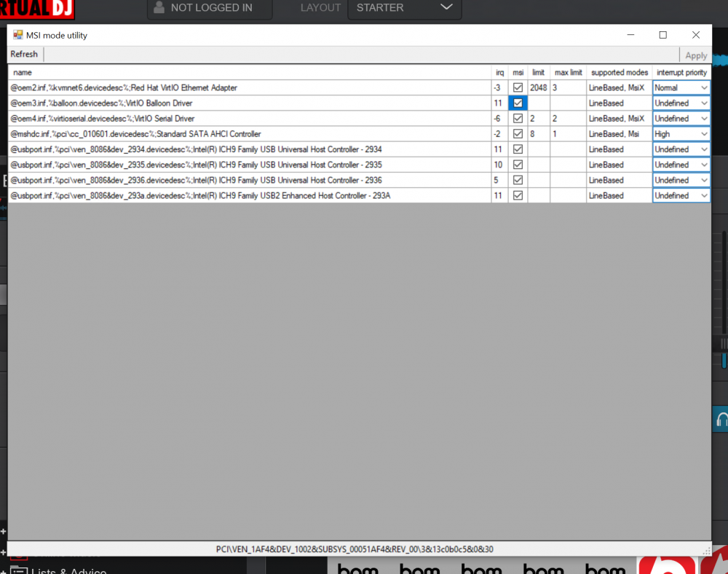Screen dimensions: 728x574
Task: Toggle msi checkbox for VirtIO Balloon Driver
Action: [x=518, y=103]
